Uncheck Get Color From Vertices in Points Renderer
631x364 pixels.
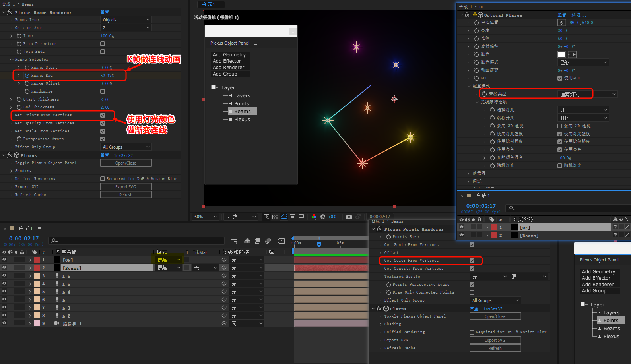(472, 261)
